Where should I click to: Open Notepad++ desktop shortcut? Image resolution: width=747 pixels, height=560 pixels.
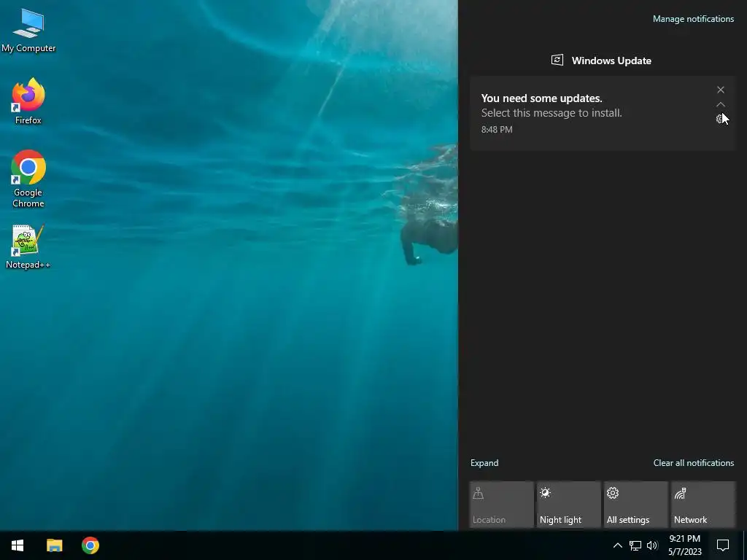(x=28, y=247)
